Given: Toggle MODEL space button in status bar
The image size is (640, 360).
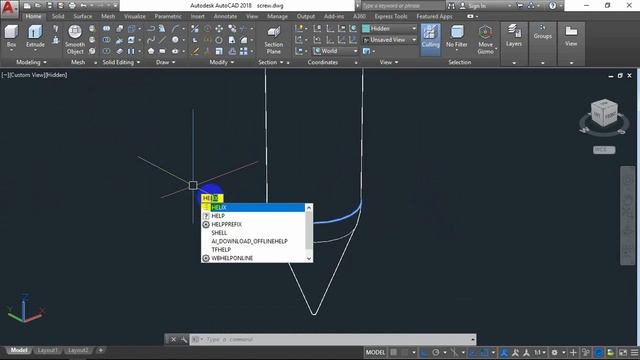Looking at the screenshot, I should pos(375,352).
